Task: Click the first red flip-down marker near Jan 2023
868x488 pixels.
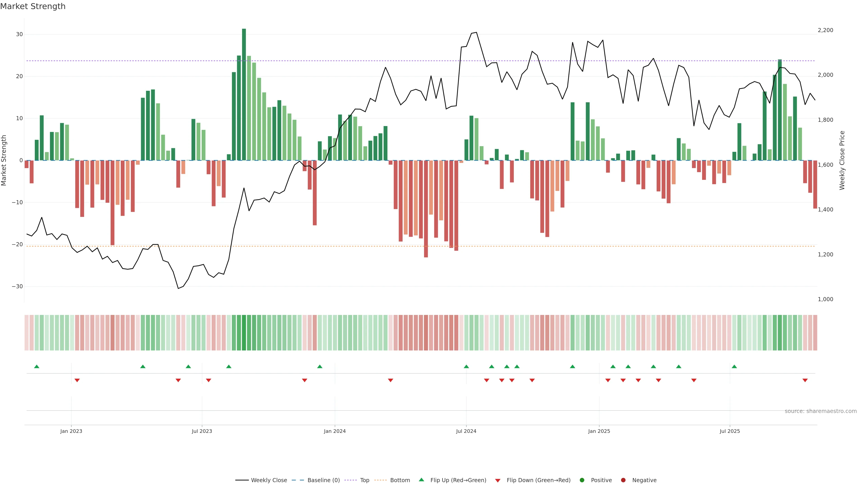Action: click(x=77, y=380)
